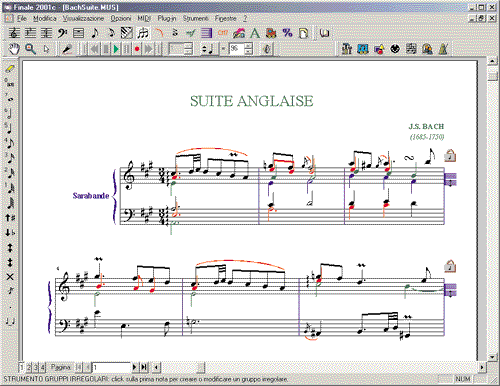Click the microphone tool icon
Image resolution: width=500 pixels, height=386 pixels.
(67, 49)
